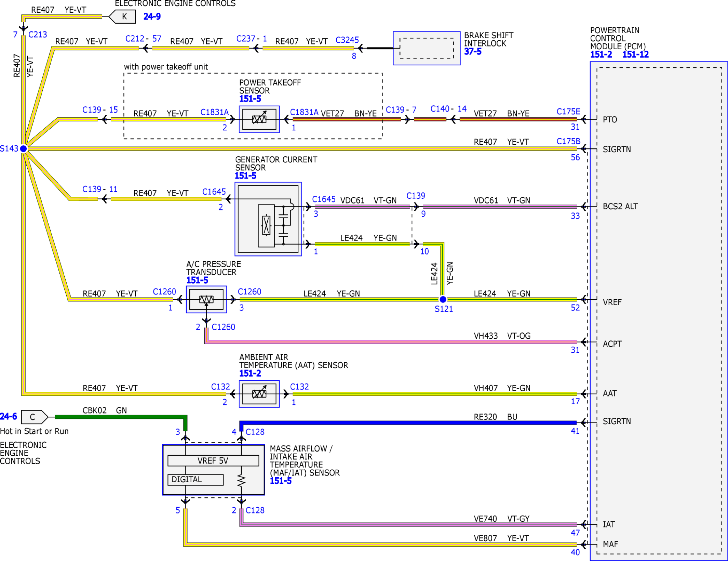Click the Power Takeoff Sensor symbol
The image size is (728, 561).
coord(259,119)
